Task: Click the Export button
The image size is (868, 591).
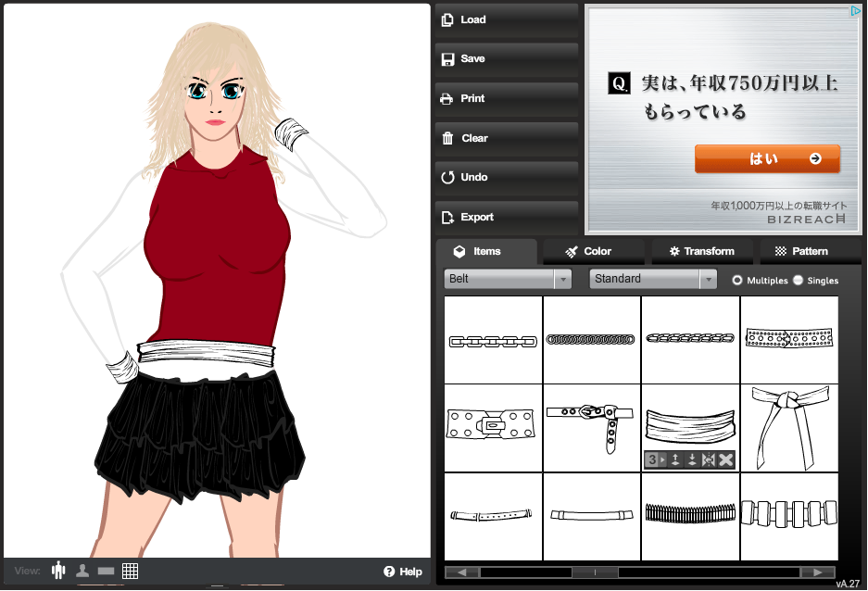Action: tap(507, 217)
